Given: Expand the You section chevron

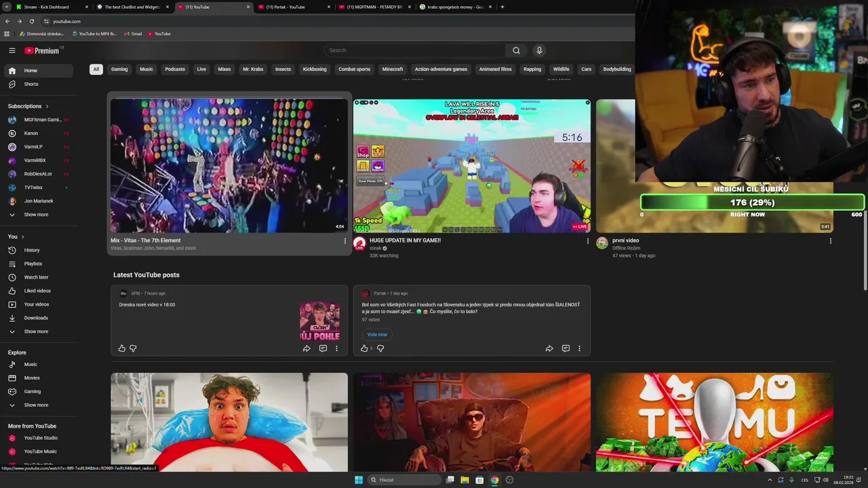Looking at the screenshot, I should coord(22,237).
